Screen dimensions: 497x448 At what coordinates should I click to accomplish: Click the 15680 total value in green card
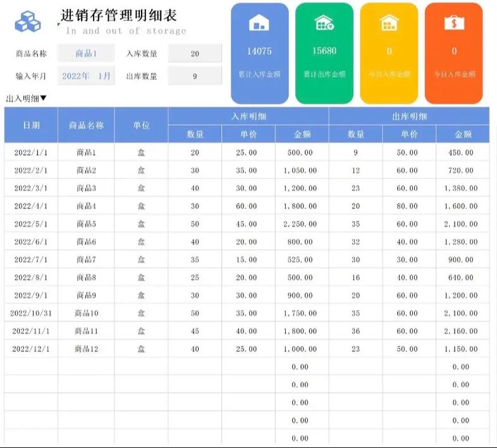[x=324, y=51]
